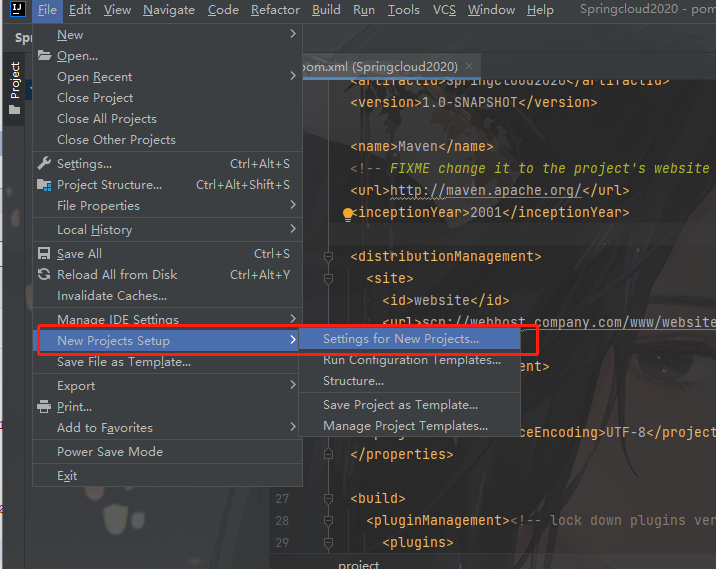Open the Window menu
The image size is (716, 569).
click(x=491, y=10)
